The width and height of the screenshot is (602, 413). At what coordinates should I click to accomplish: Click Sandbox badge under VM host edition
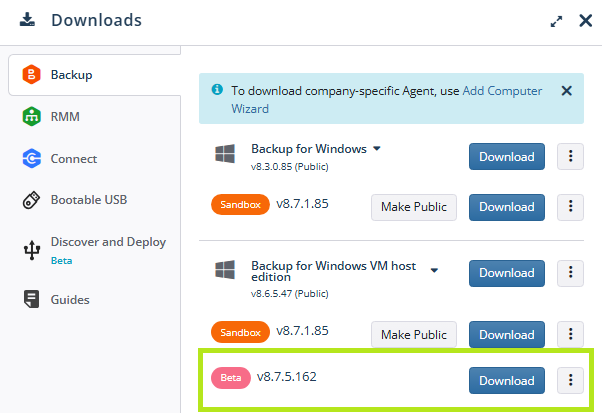[240, 332]
